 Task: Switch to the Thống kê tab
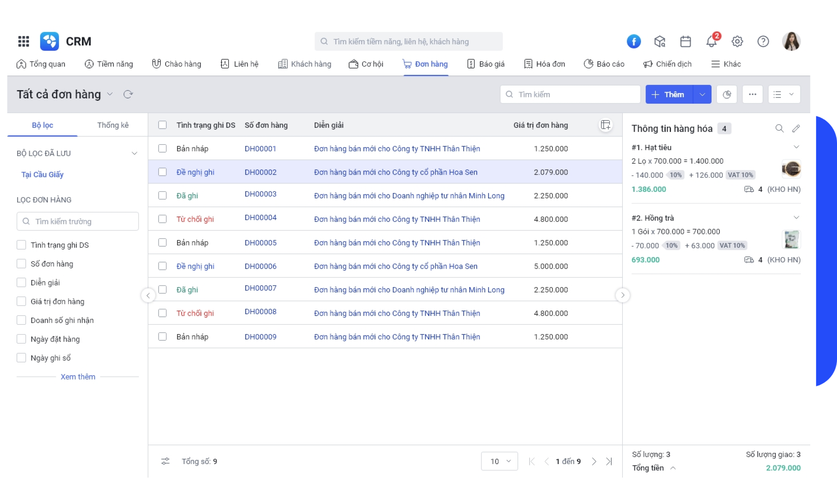click(113, 125)
